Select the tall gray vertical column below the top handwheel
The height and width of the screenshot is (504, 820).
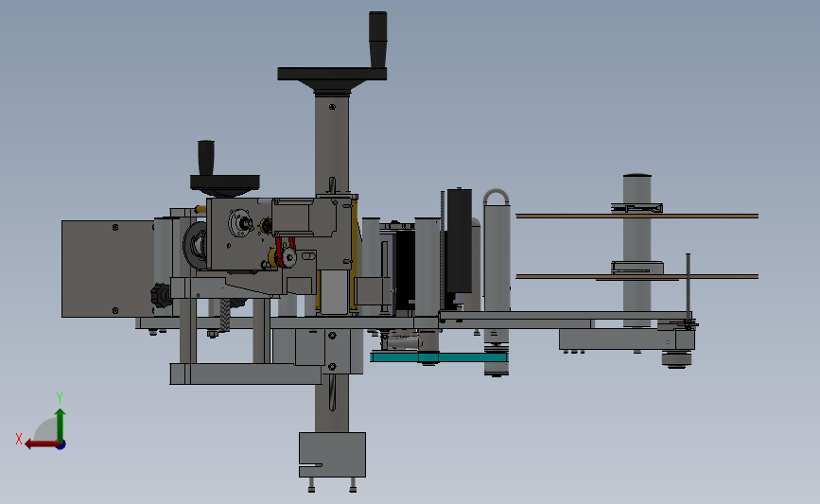332,145
